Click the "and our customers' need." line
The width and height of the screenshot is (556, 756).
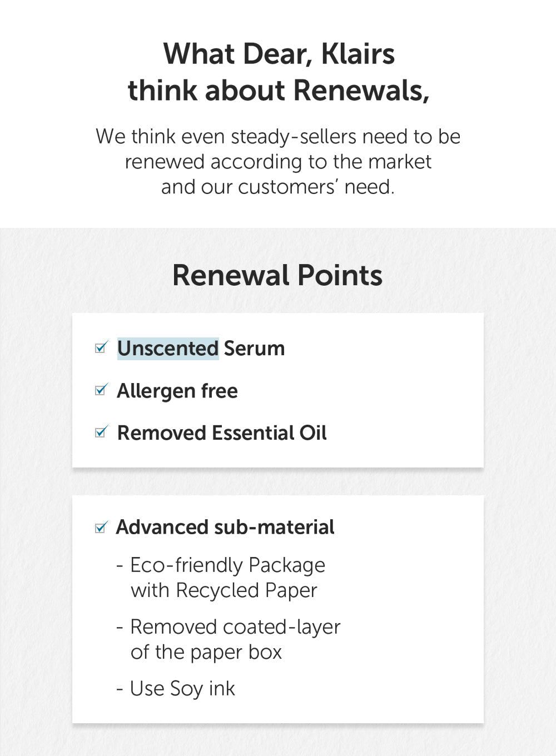[x=278, y=187]
